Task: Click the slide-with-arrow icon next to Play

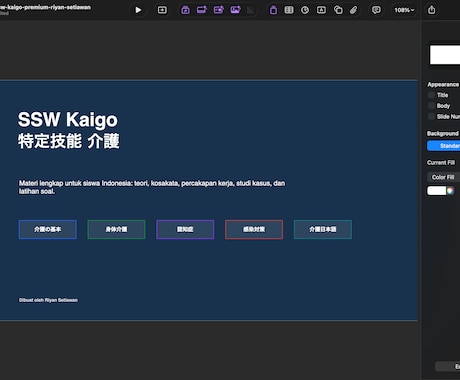Action: coord(162,10)
